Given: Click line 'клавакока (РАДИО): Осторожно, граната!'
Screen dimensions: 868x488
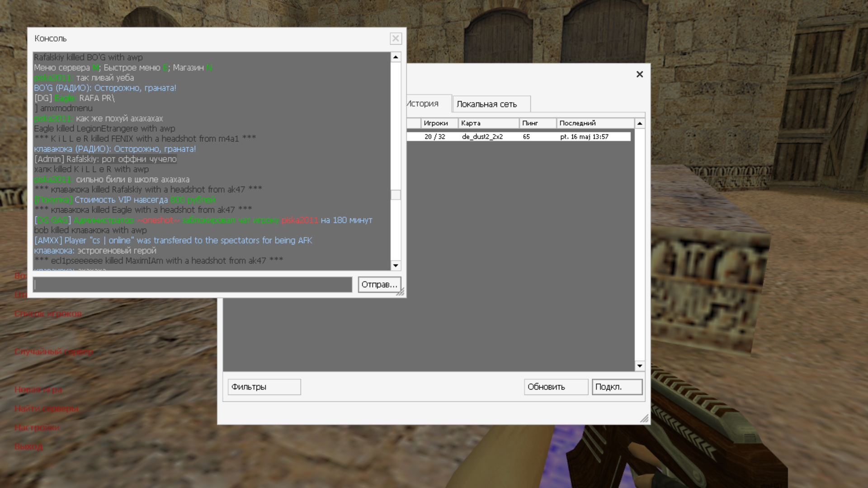Looking at the screenshot, I should pyautogui.click(x=115, y=149).
